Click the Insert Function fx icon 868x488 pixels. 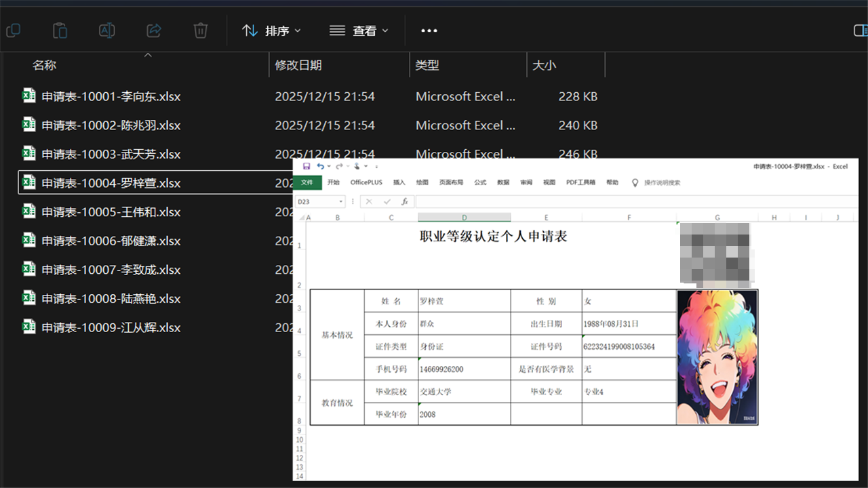coord(403,201)
